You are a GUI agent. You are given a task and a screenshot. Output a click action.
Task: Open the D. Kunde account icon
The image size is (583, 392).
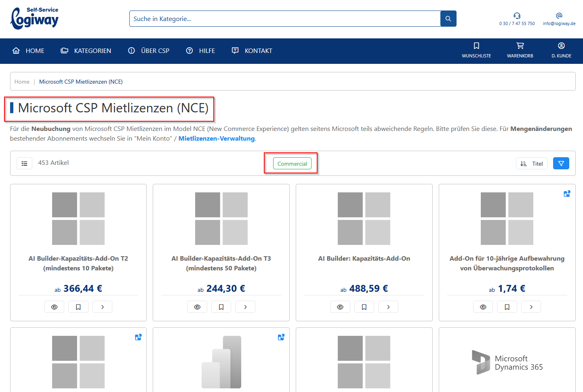coord(561,46)
